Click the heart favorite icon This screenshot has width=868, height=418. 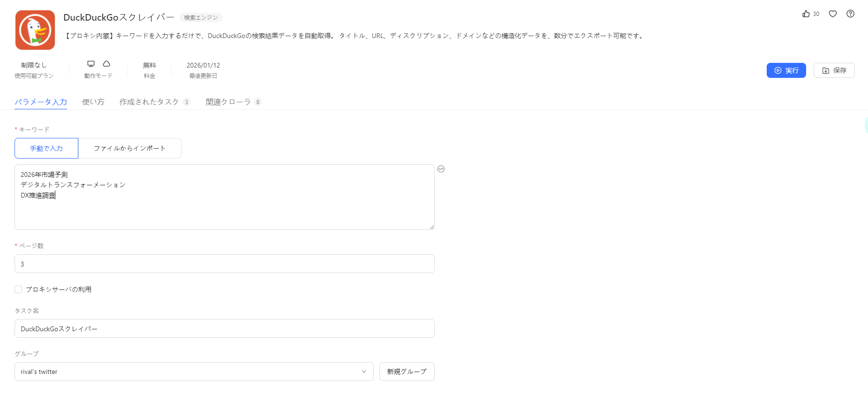pyautogui.click(x=833, y=14)
